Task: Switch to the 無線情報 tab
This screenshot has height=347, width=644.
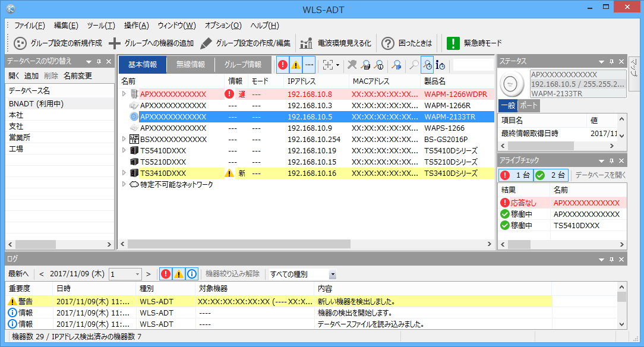Action: (x=191, y=65)
